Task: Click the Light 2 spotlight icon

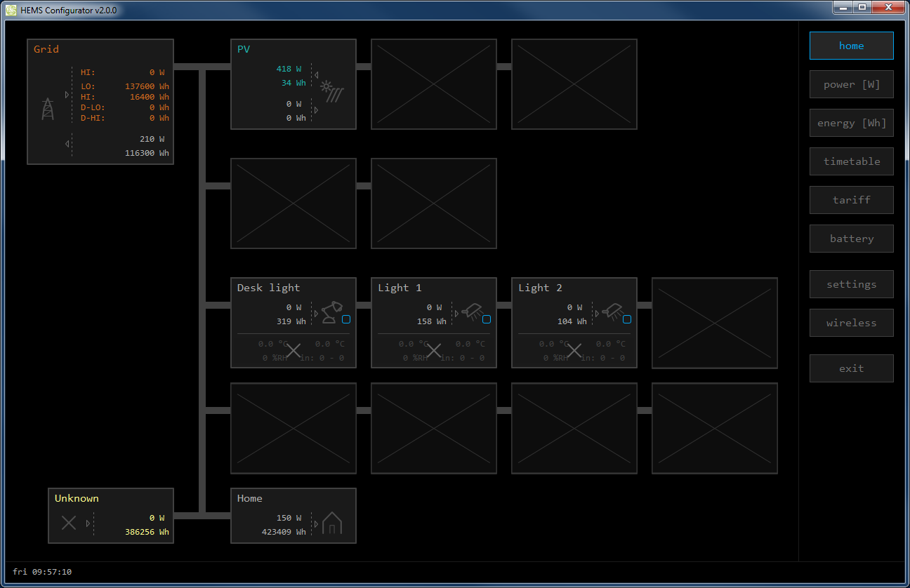Action: click(612, 311)
